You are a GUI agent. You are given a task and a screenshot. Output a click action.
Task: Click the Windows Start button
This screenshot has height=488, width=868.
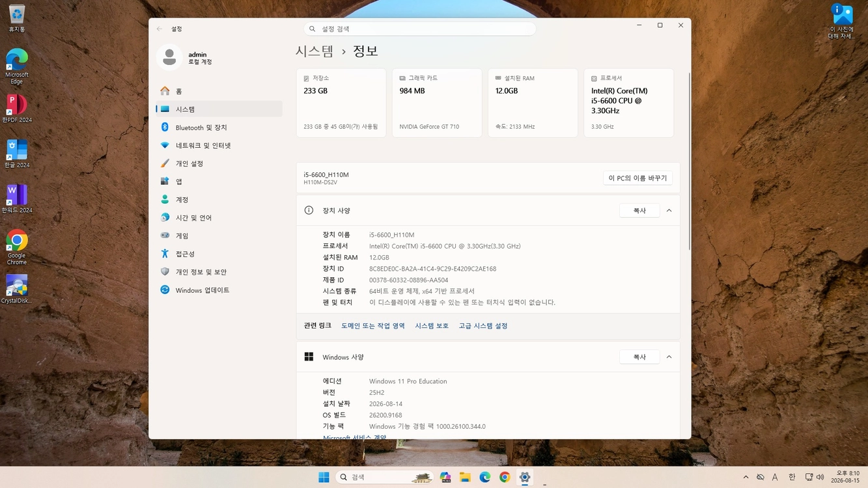click(324, 477)
